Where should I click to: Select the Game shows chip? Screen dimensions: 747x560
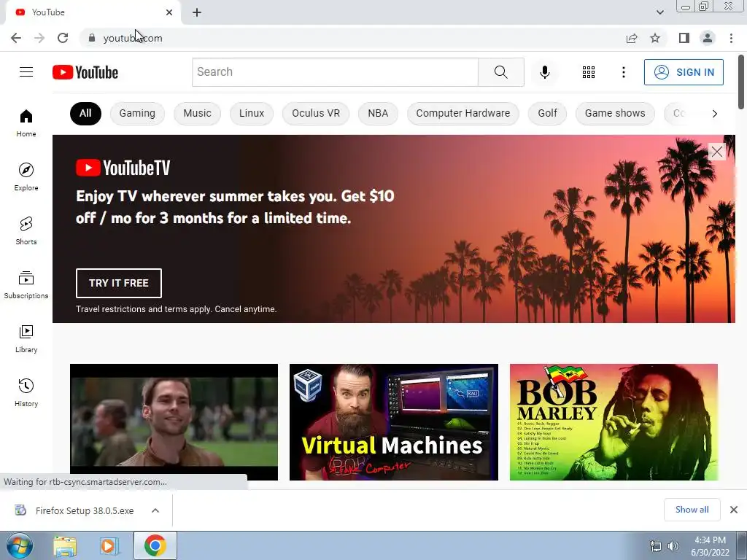(x=615, y=113)
